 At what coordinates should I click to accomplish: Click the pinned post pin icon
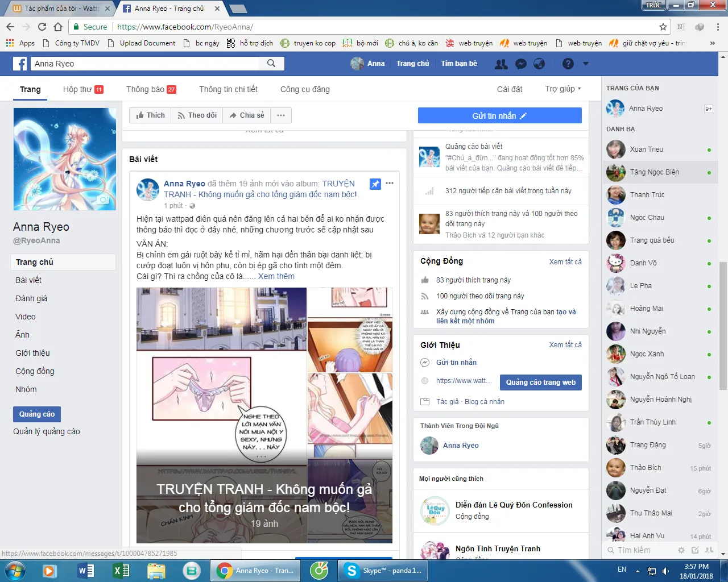click(x=375, y=184)
